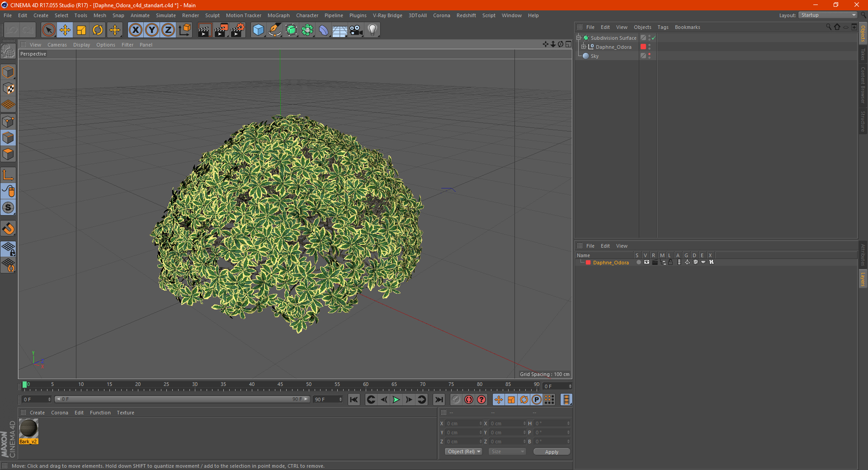This screenshot has height=470, width=868.
Task: Play animation forwards
Action: tap(396, 399)
